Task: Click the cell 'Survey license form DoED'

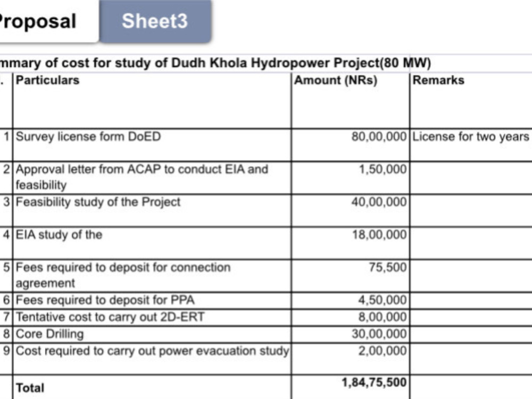Action: (152, 145)
